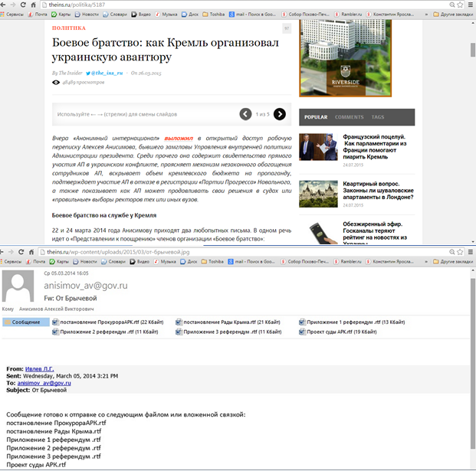Viewport: 476px width, 471px height.
Task: Click lower address field with от-брычевой.jpg URL
Action: click(x=243, y=252)
